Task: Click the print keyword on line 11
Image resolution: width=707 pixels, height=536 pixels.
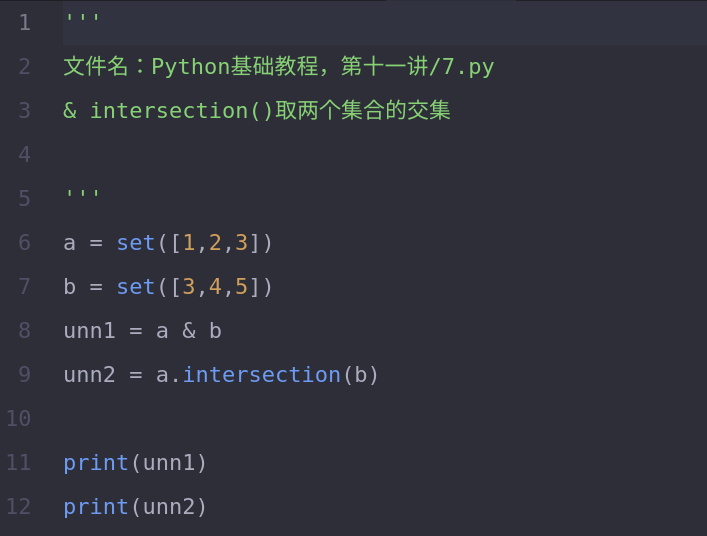Action: 96,463
